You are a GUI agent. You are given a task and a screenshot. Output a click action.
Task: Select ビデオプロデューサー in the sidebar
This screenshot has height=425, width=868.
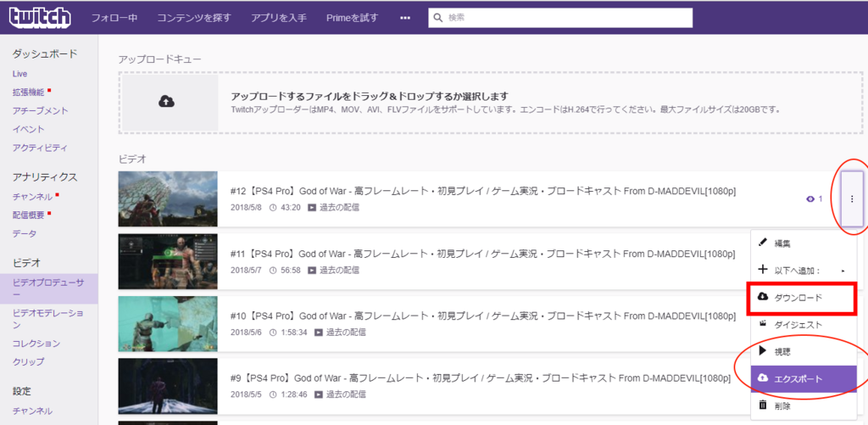coord(48,288)
